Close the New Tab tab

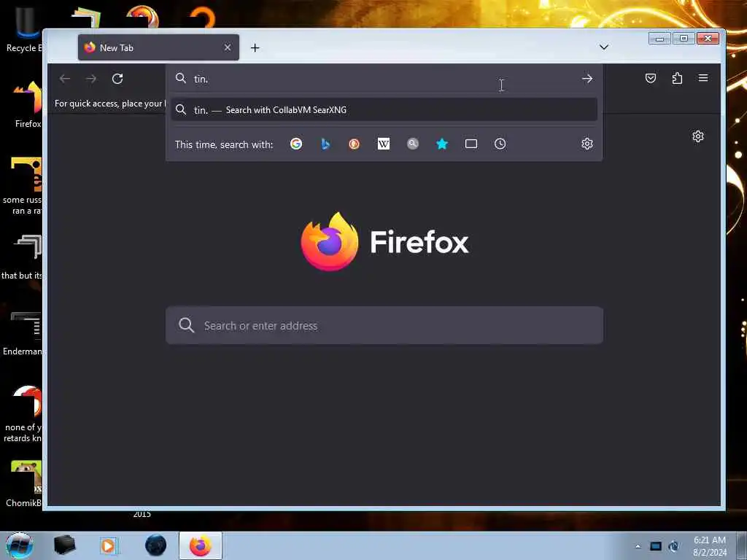tap(228, 47)
